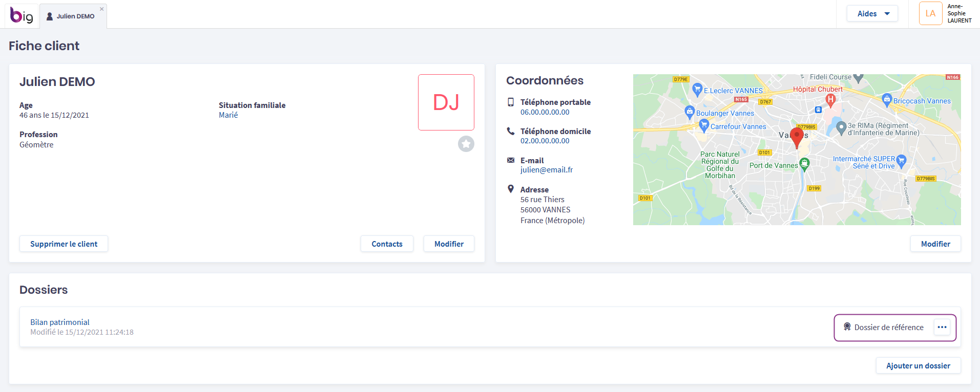
Task: Send email to julien@email.fr
Action: (547, 170)
